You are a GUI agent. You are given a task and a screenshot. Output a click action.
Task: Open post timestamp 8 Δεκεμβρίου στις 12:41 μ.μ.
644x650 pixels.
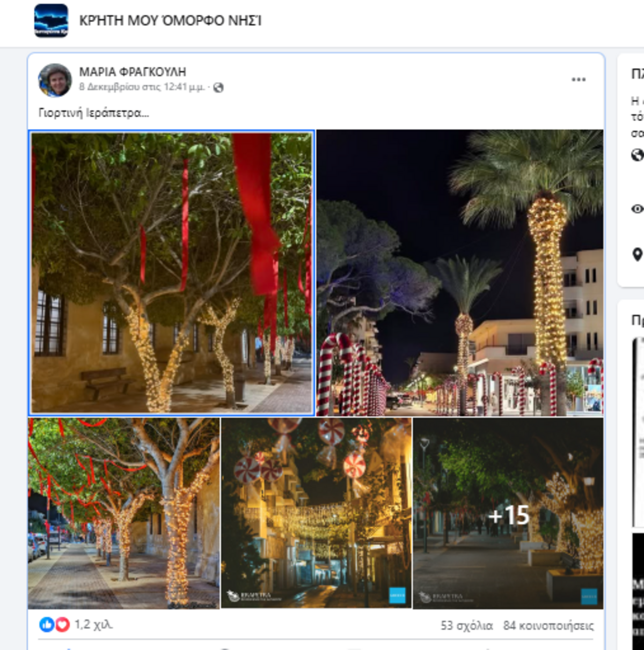142,87
